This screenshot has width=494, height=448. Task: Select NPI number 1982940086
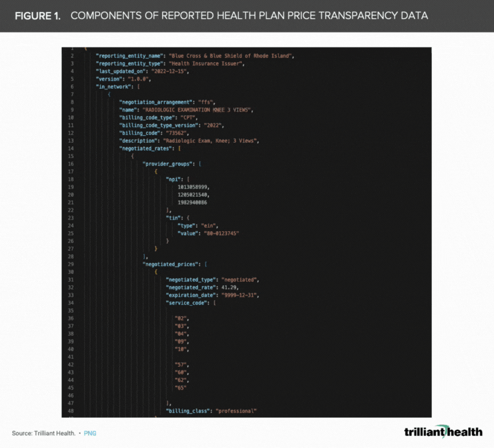pos(192,203)
